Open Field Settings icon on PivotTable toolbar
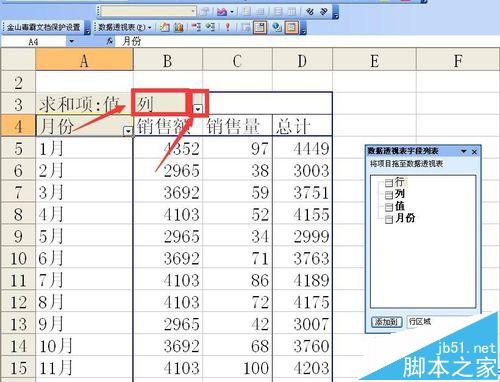500x382 pixels. pyautogui.click(x=277, y=27)
